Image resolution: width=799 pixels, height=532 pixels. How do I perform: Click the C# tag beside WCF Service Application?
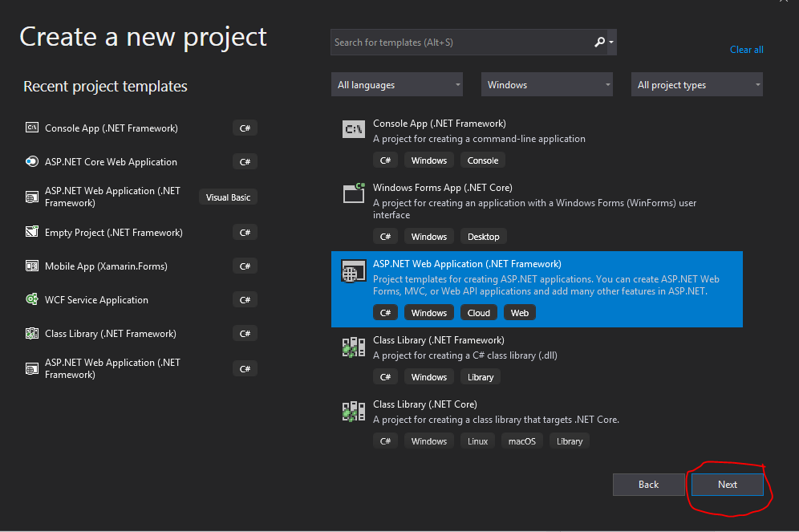click(245, 299)
